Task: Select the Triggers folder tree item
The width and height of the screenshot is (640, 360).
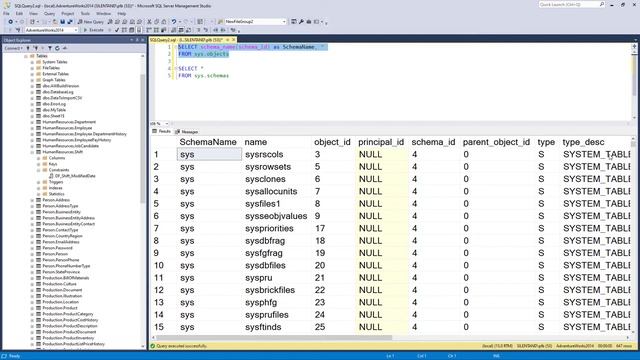Action: [x=56, y=182]
